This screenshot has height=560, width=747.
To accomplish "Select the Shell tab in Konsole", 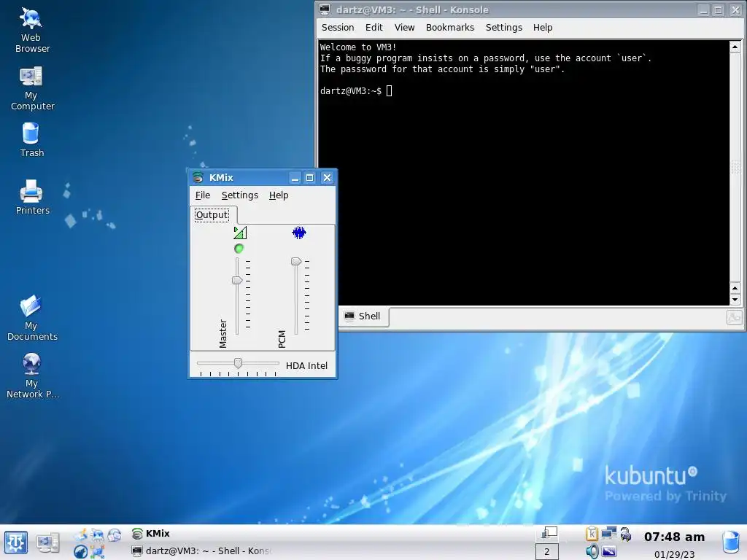I will (363, 316).
